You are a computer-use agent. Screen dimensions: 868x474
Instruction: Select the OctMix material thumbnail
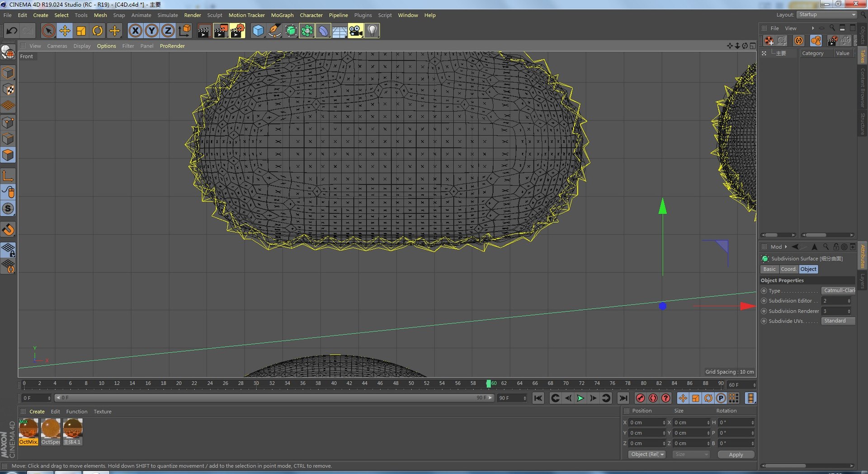(28, 431)
